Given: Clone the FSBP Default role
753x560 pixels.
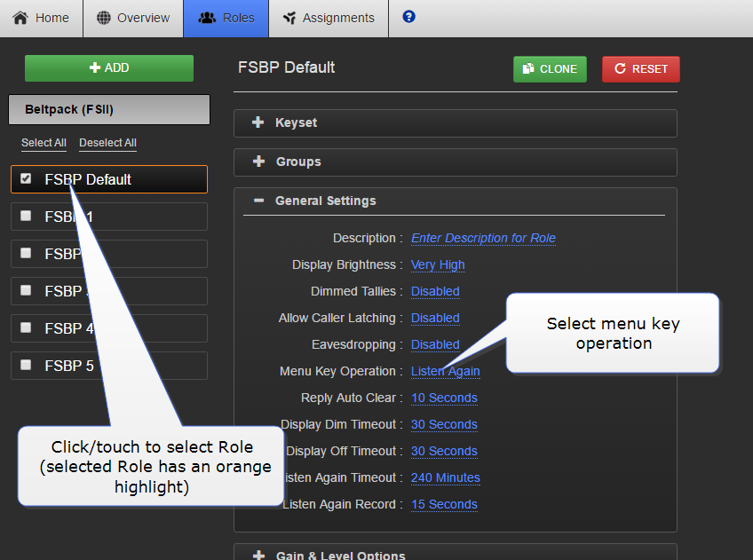Looking at the screenshot, I should (550, 69).
